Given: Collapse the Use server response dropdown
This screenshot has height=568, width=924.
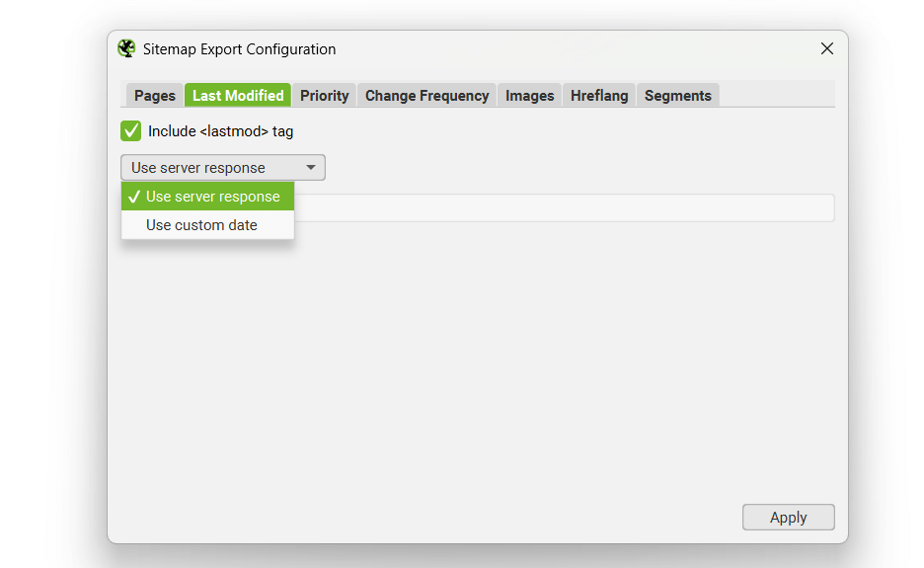Looking at the screenshot, I should point(223,168).
